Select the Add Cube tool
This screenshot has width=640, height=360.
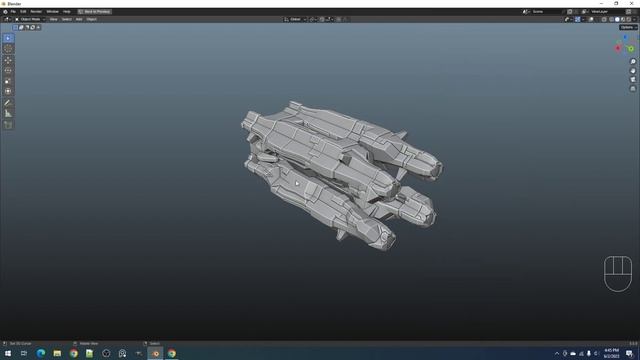pyautogui.click(x=8, y=124)
